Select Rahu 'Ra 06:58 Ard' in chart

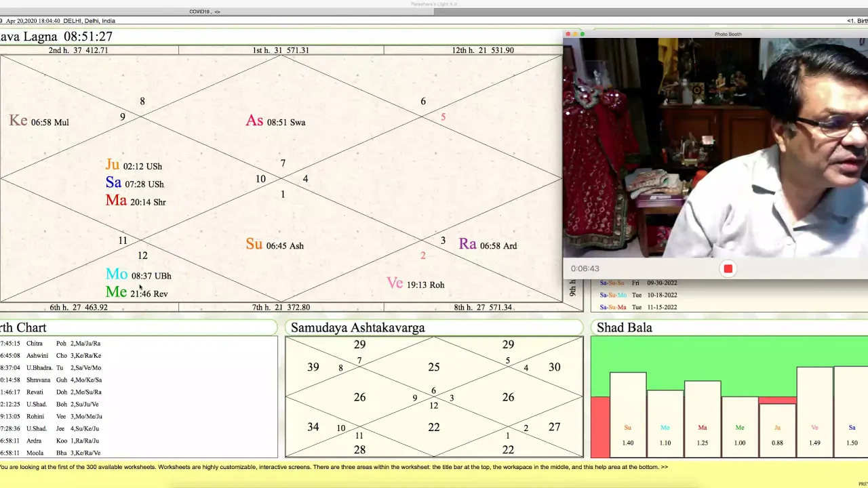coord(488,245)
